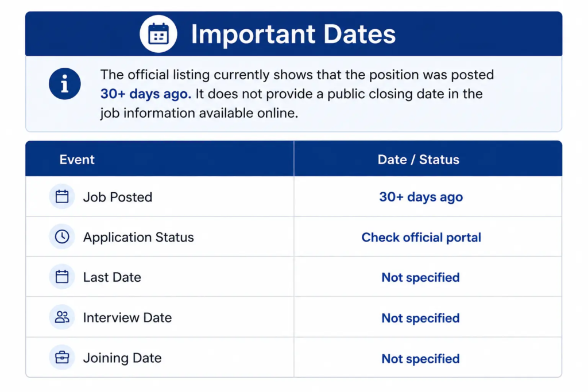Image resolution: width=588 pixels, height=392 pixels.
Task: Click the calendar icon beside Job Posted
Action: pos(62,196)
